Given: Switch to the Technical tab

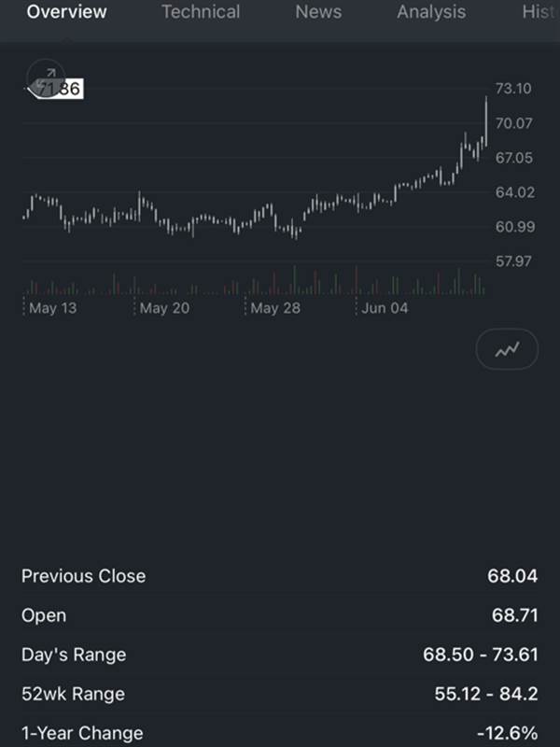Looking at the screenshot, I should tap(201, 12).
